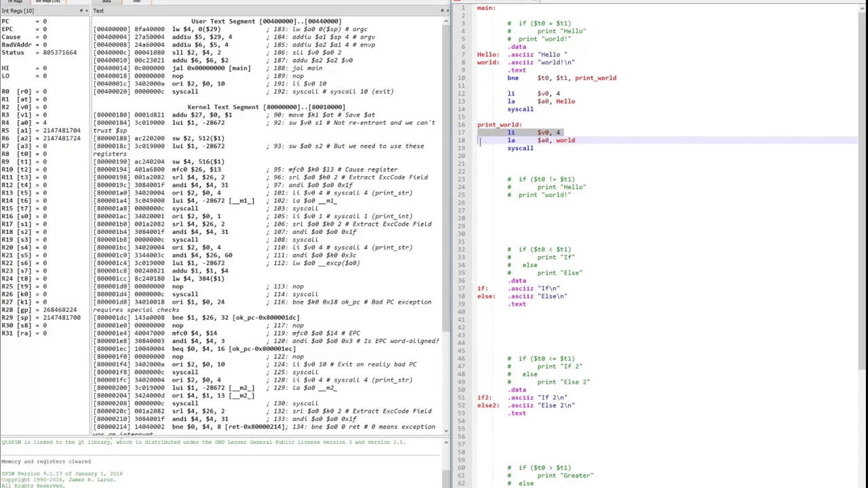Select the Cause register row
Image resolution: width=868 pixels, height=488 pixels.
24,37
